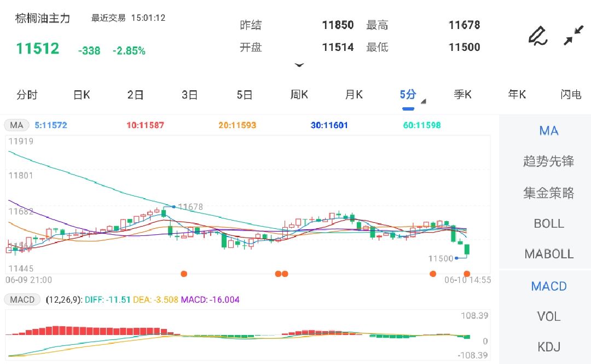Open the drawing pen tool icon

(538, 36)
